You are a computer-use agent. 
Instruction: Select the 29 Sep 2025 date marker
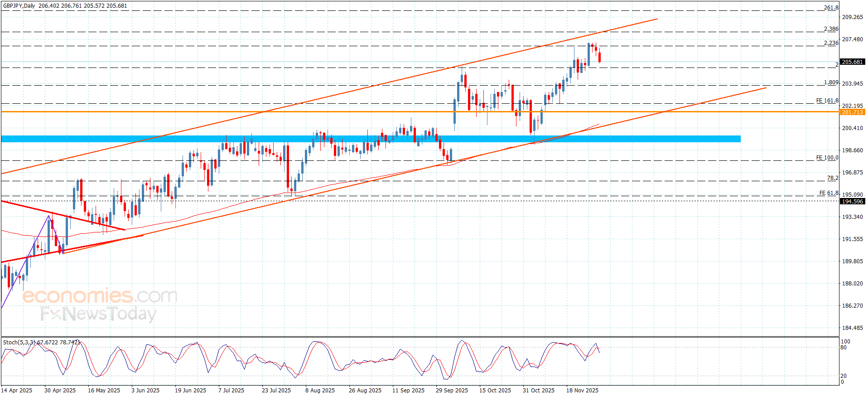452,391
